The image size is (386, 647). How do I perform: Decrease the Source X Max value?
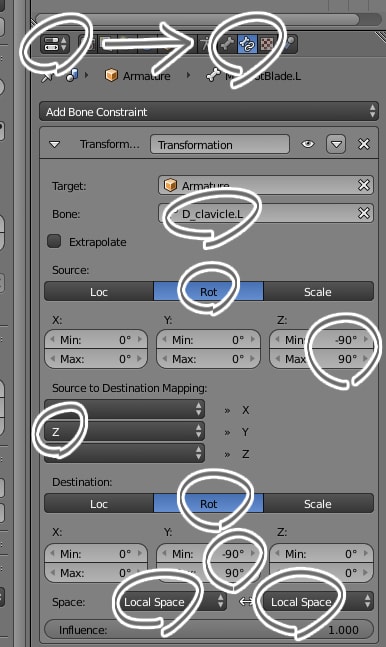(x=52, y=359)
